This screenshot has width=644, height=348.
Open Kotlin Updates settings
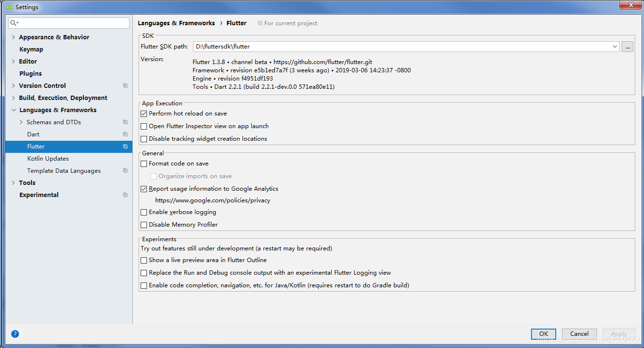click(x=48, y=159)
